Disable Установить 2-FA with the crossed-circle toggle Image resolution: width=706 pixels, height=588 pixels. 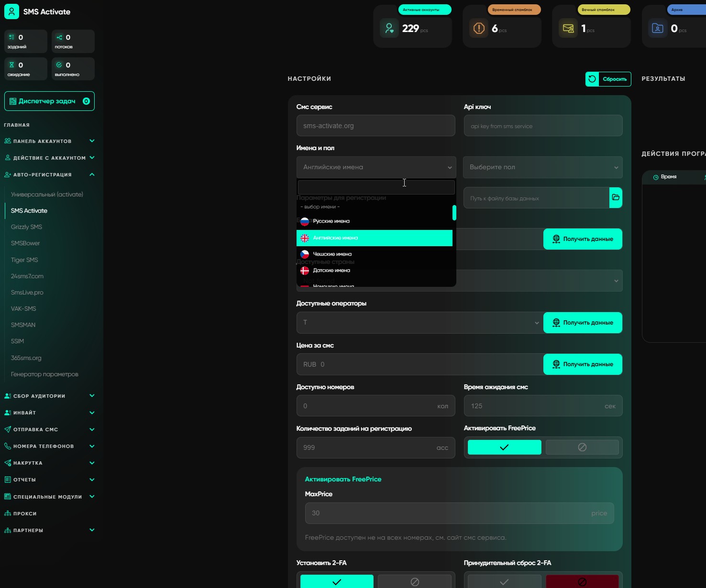[x=415, y=582]
